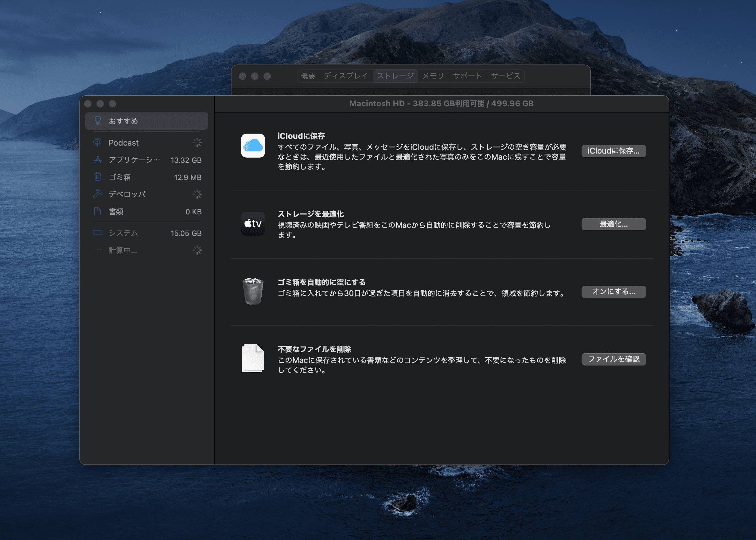Open ストレージ tab in back window

395,76
